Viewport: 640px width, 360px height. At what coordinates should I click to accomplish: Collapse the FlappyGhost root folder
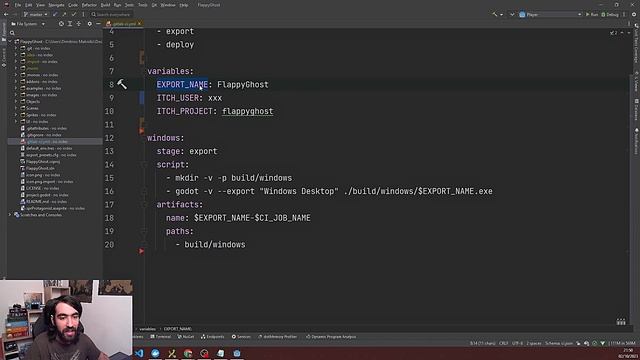click(x=10, y=42)
